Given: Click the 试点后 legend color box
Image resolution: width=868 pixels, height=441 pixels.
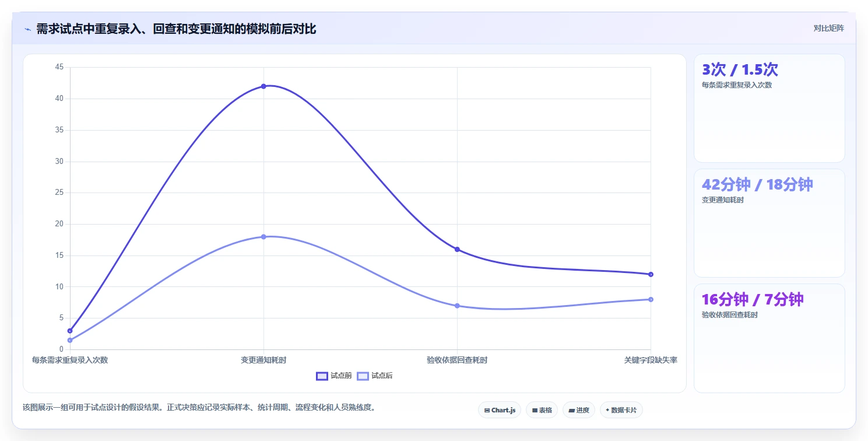Looking at the screenshot, I should point(363,376).
